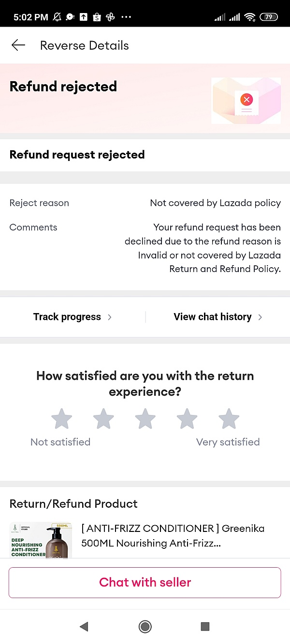The image size is (290, 644).
Task: Tap the back arrow icon
Action: pos(18,45)
